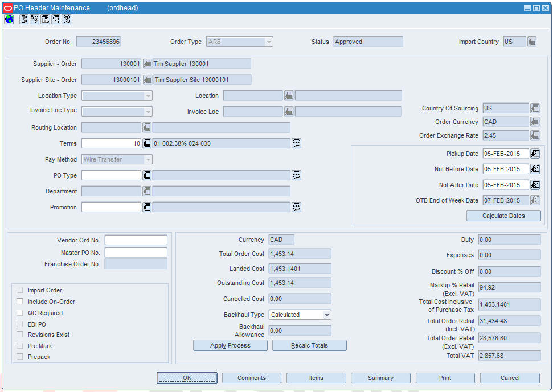Focus the Terms input field

point(111,143)
